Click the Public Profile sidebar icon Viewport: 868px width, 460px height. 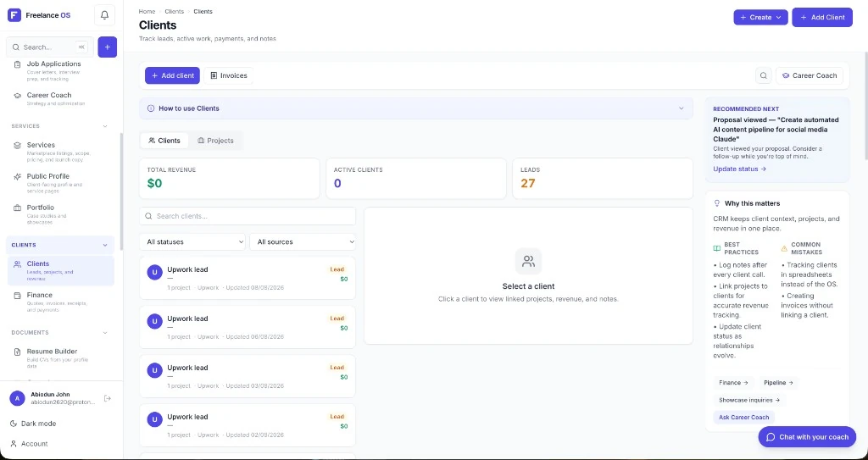point(18,176)
